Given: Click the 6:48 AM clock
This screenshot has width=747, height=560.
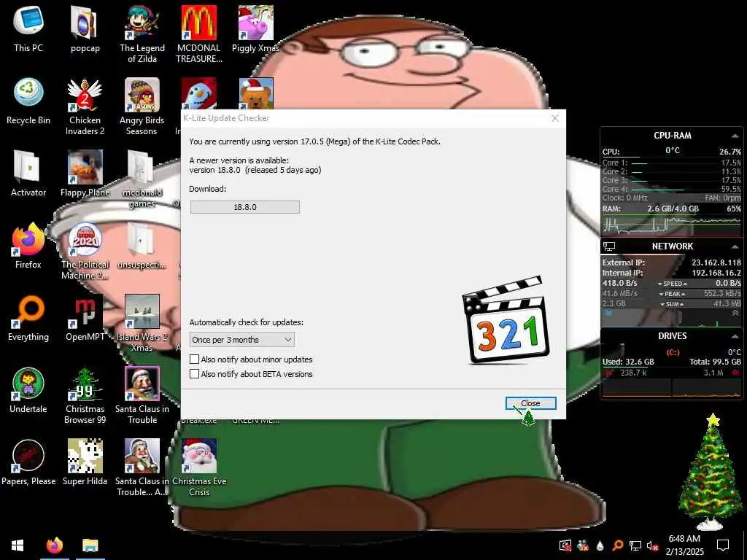Looking at the screenshot, I should click(x=684, y=539).
